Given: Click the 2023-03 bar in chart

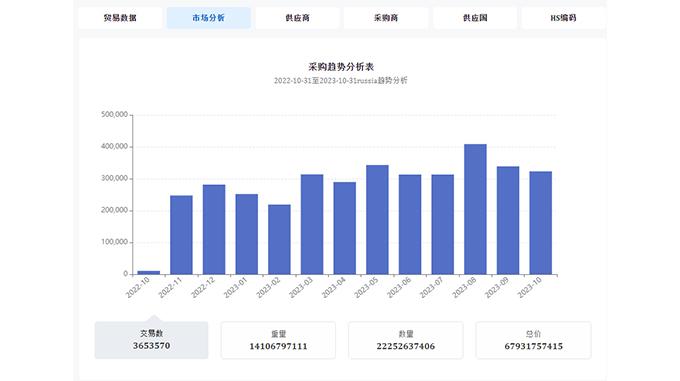Looking at the screenshot, I should point(312,225).
